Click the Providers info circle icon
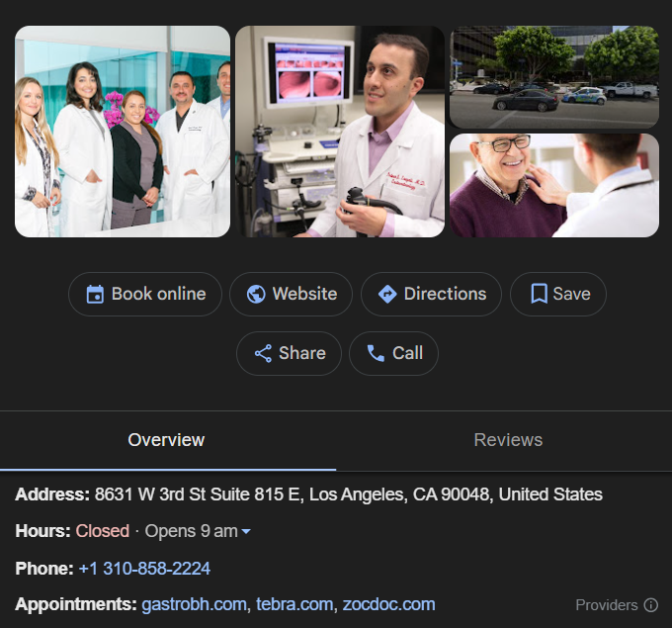The image size is (672, 628). [x=650, y=604]
